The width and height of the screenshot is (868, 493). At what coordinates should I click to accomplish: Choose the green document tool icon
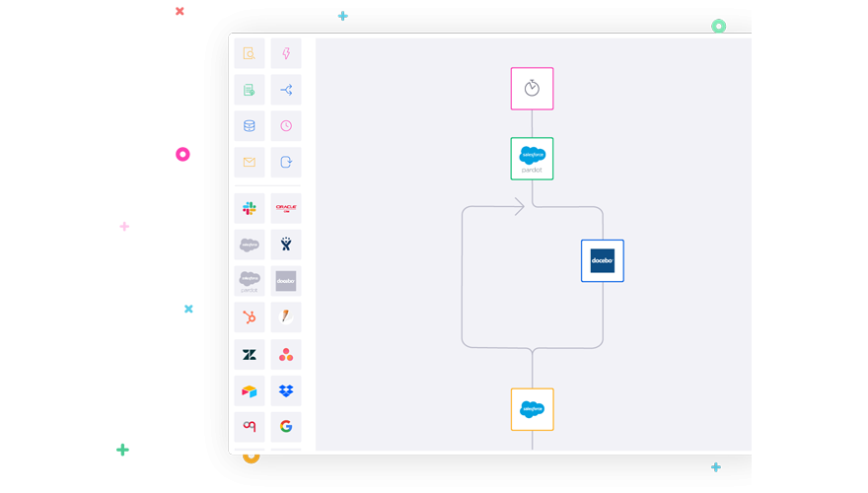click(250, 90)
